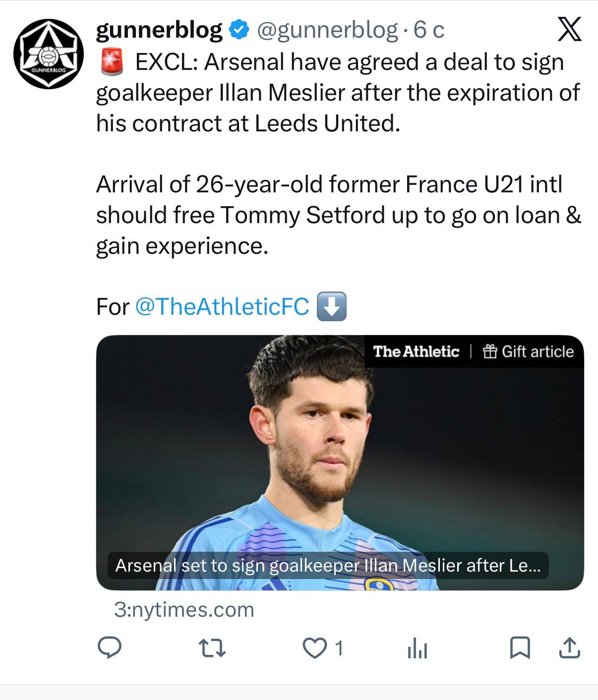The width and height of the screenshot is (598, 700).
Task: Open @TheAthleticFC mention link
Action: click(x=222, y=306)
